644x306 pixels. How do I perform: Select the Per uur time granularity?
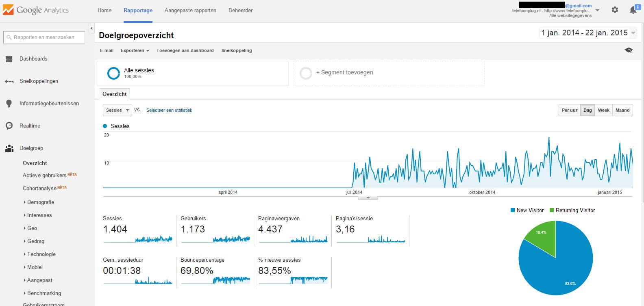[x=570, y=110]
